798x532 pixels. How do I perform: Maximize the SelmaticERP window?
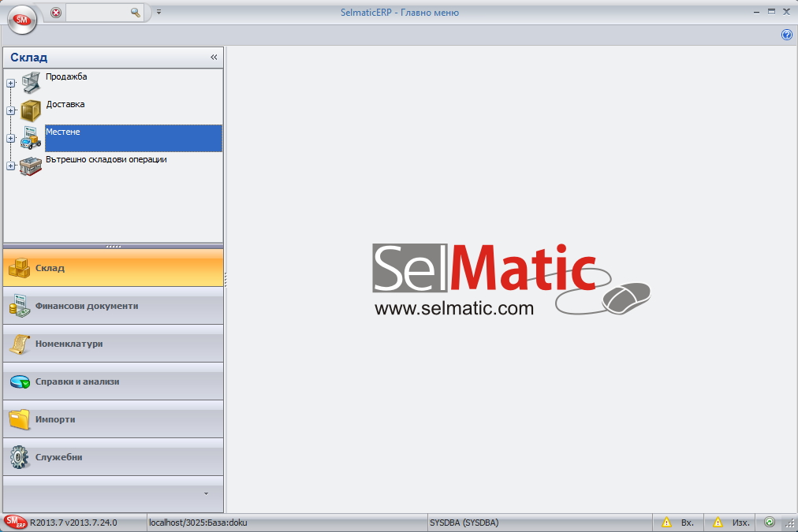771,12
